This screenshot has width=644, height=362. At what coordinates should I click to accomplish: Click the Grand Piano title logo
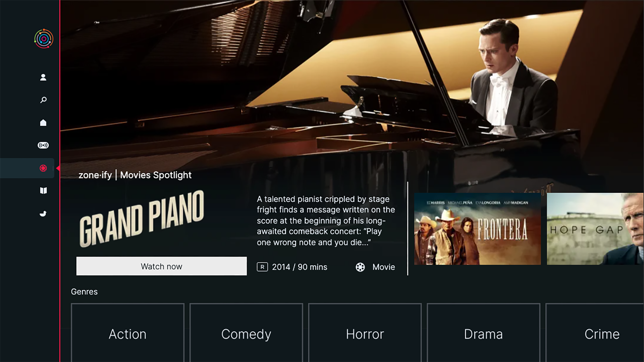[x=142, y=219]
